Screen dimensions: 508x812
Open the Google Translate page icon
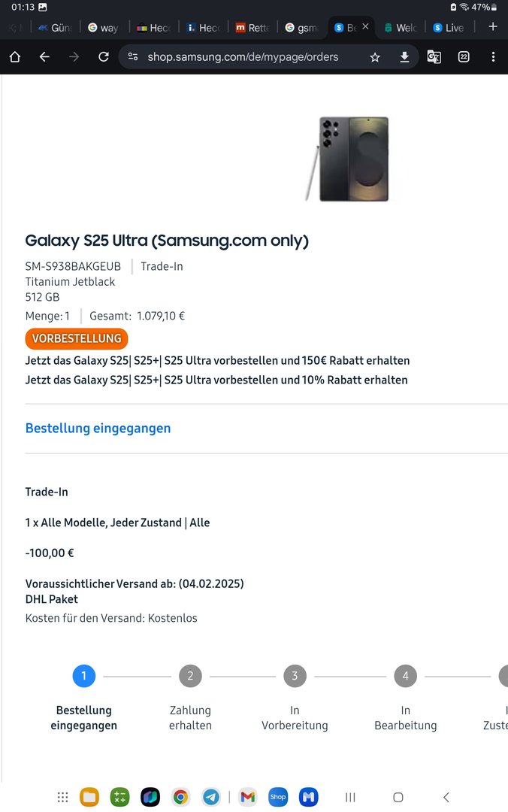click(434, 57)
